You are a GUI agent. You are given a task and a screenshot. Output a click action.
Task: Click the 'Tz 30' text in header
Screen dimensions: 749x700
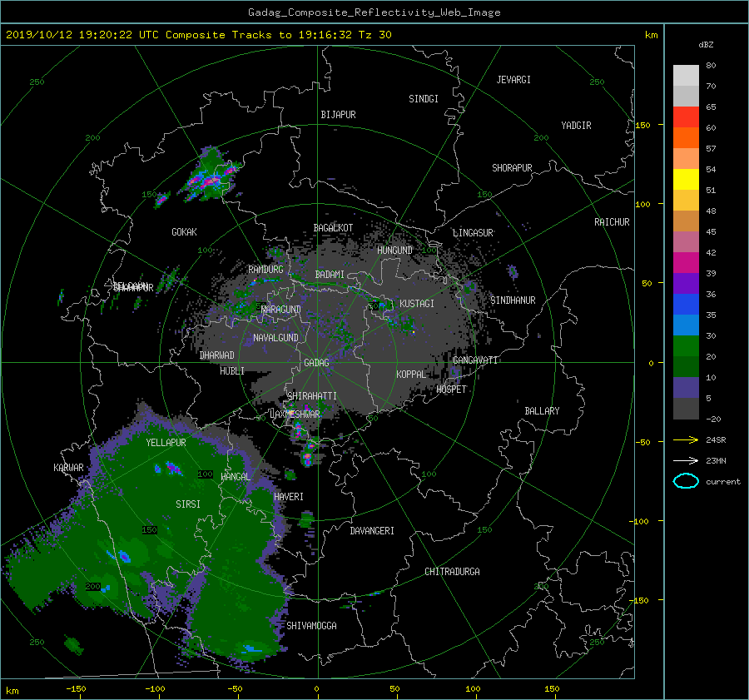[x=375, y=35]
